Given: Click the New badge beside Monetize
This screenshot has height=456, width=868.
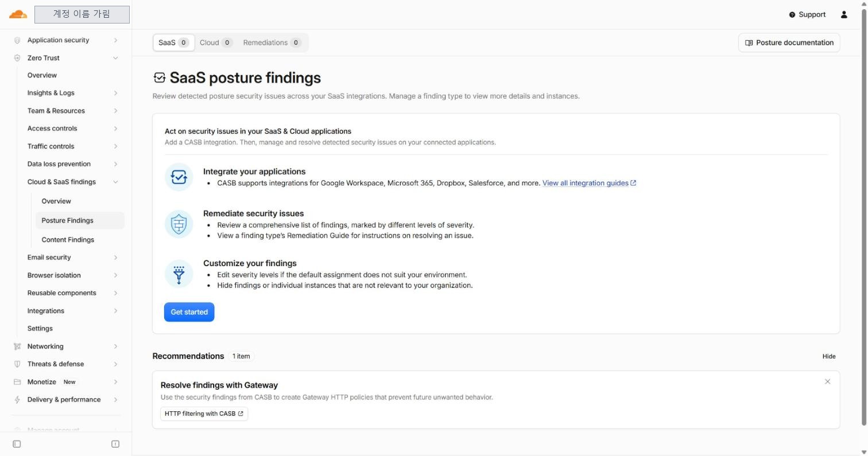Looking at the screenshot, I should point(69,382).
